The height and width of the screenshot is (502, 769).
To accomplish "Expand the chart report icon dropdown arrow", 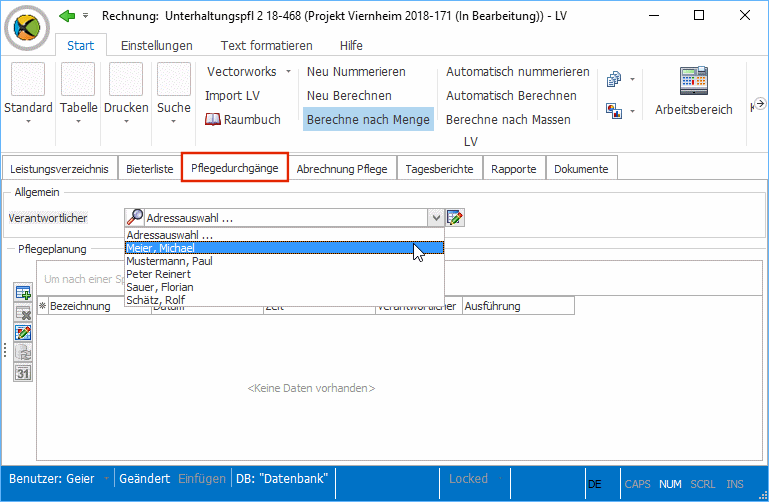I will pos(633,111).
